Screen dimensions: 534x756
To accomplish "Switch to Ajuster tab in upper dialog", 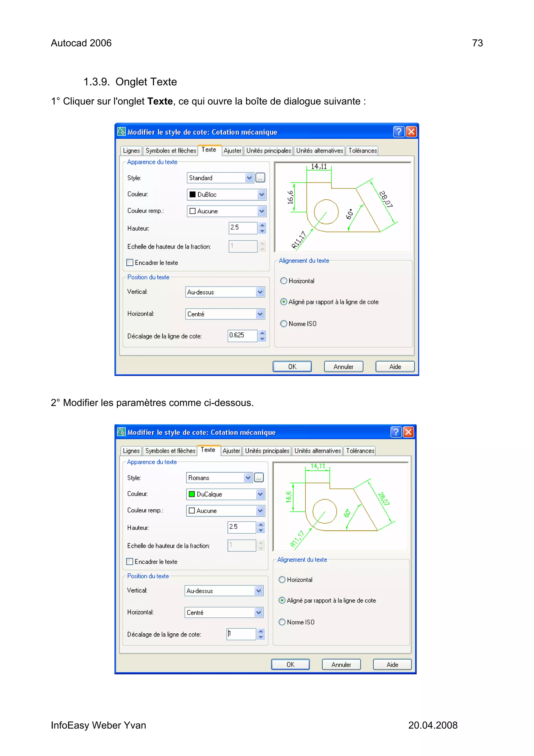I will pyautogui.click(x=232, y=151).
